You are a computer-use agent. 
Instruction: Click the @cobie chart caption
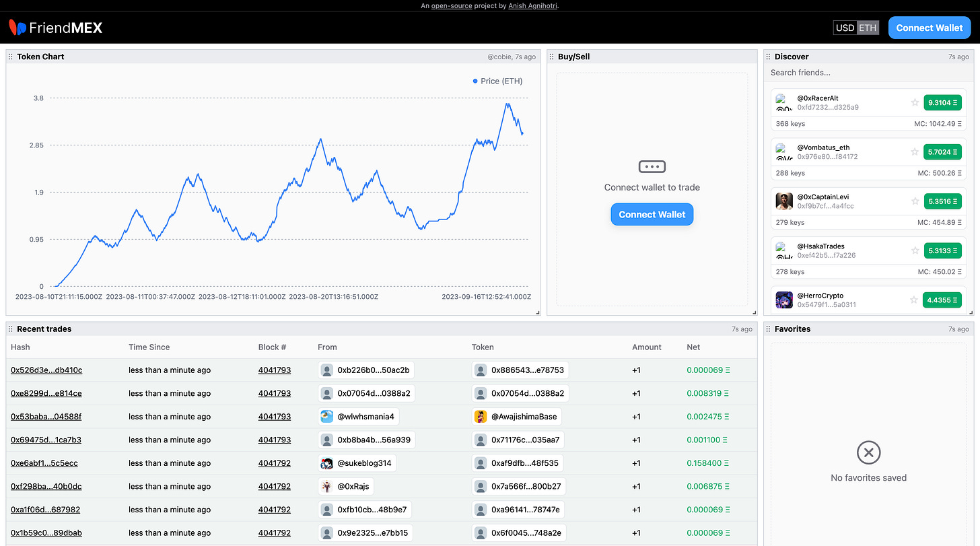512,57
